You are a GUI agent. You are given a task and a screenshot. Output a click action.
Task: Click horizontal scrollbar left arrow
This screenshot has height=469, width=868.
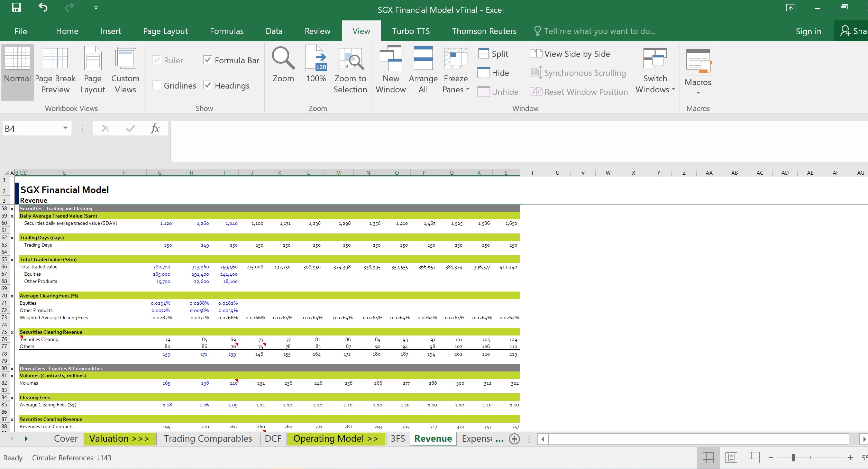[543, 439]
